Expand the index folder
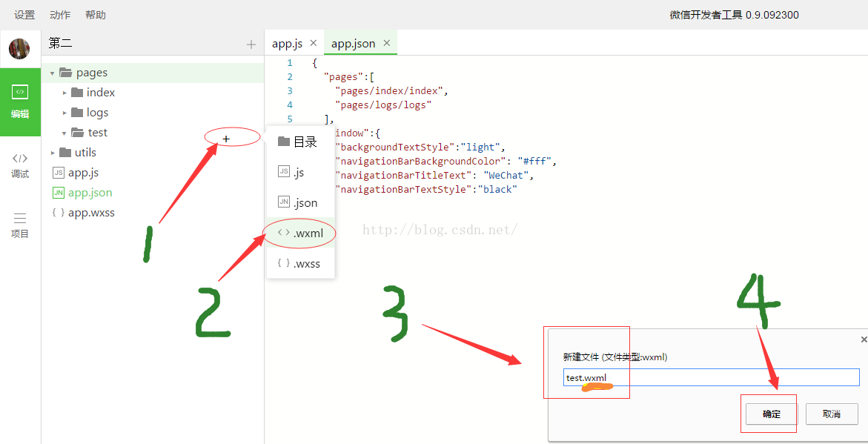Image resolution: width=868 pixels, height=444 pixels. [64, 93]
